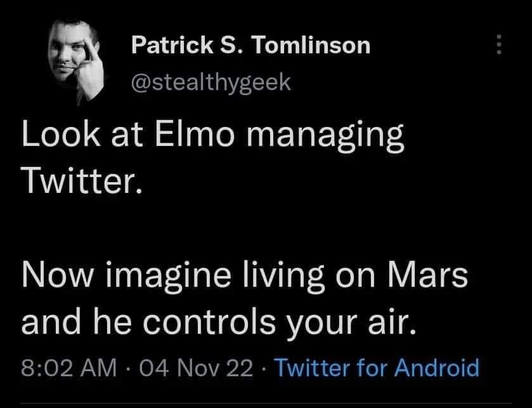Tap the "and he controls your air." line
The image size is (532, 408).
point(219,323)
